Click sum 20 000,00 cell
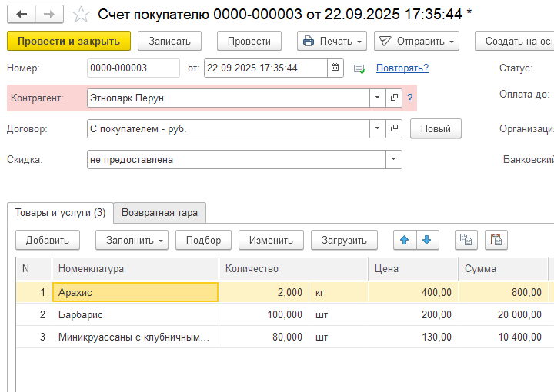Image resolution: width=554 pixels, height=392 pixels. pyautogui.click(x=503, y=314)
